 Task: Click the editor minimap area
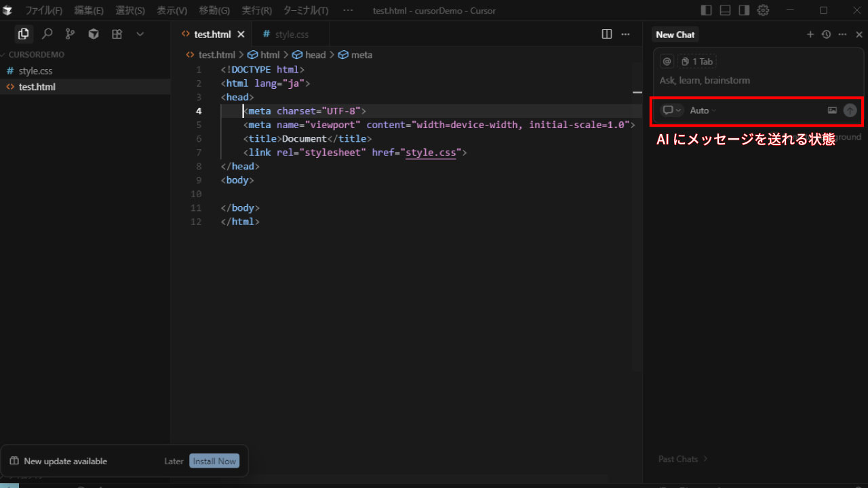(637, 217)
